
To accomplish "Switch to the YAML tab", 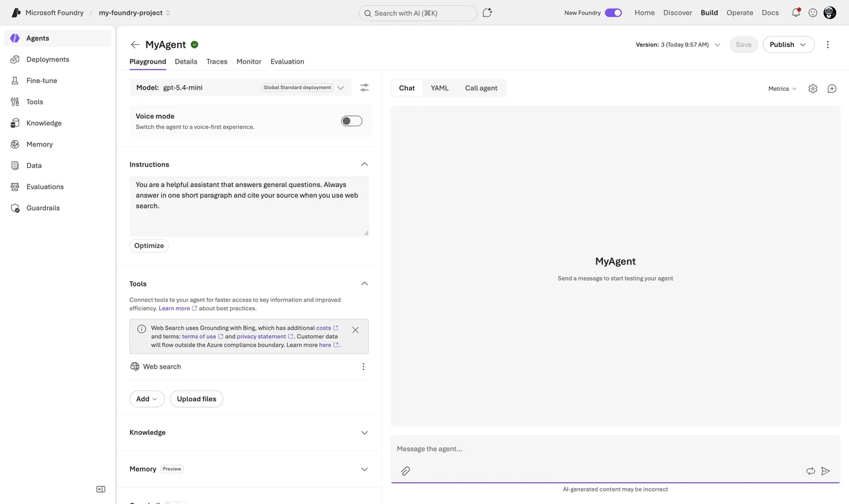I will coord(440,88).
